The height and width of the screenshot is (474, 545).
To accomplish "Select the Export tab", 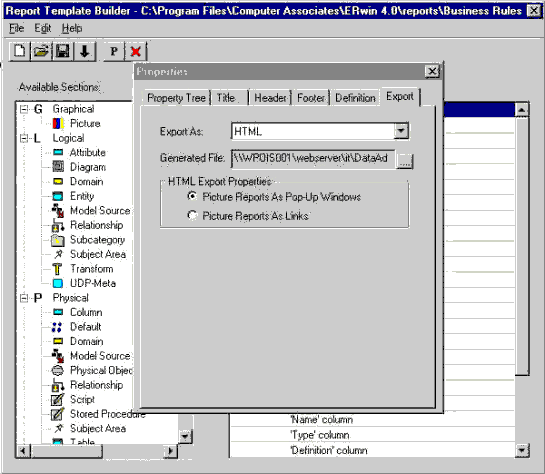I will (x=400, y=96).
